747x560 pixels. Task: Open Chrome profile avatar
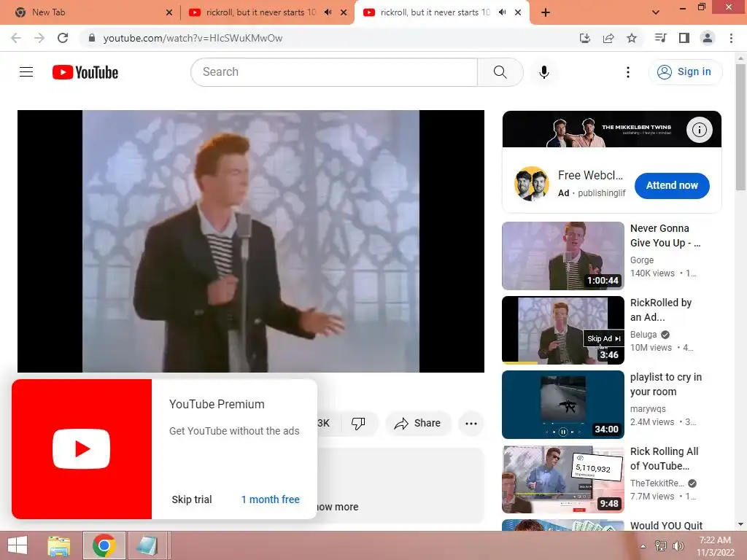pos(708,38)
